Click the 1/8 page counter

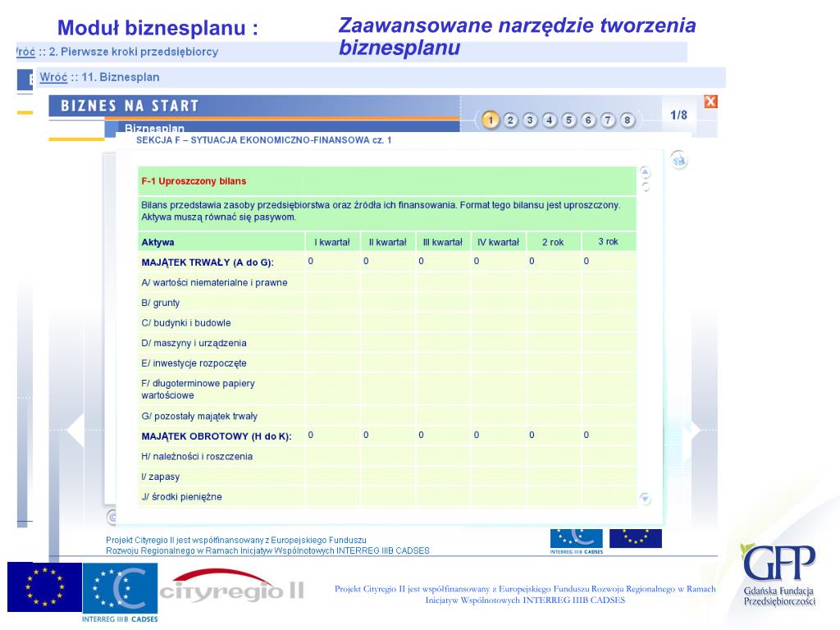click(678, 115)
